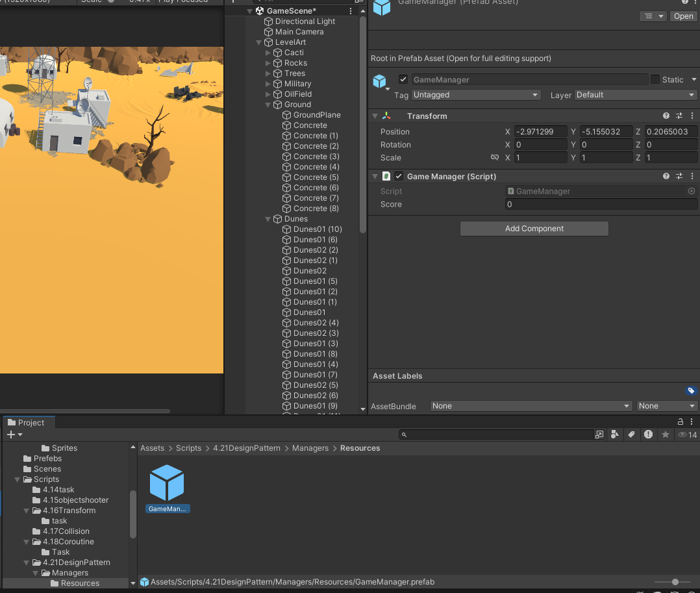Expand the Military hierarchy node

[x=268, y=84]
